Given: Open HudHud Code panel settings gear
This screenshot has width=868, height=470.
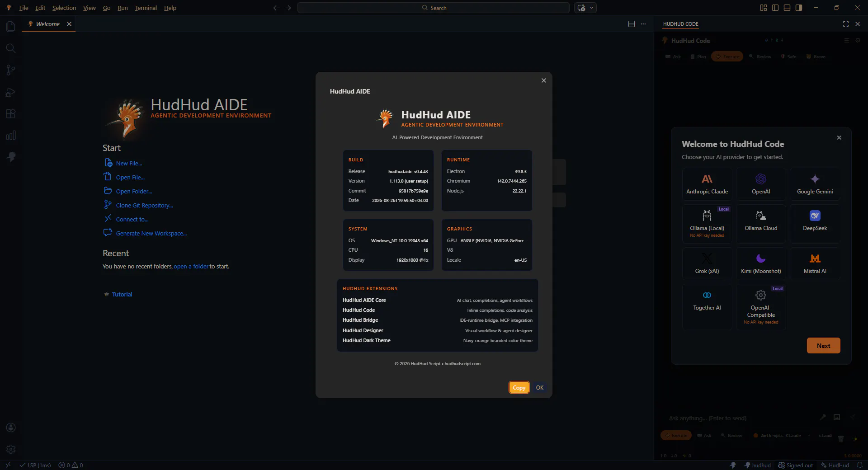Looking at the screenshot, I should point(858,40).
